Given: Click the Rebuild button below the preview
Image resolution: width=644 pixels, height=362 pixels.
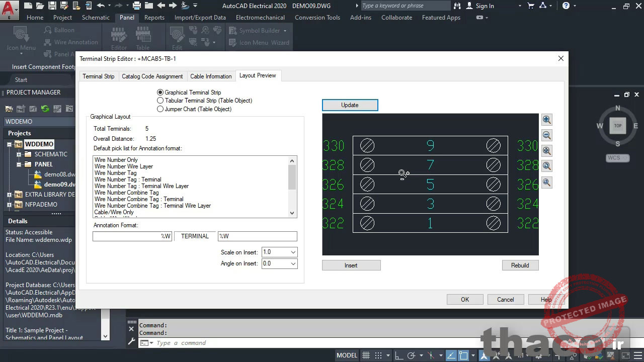Looking at the screenshot, I should pos(520,265).
